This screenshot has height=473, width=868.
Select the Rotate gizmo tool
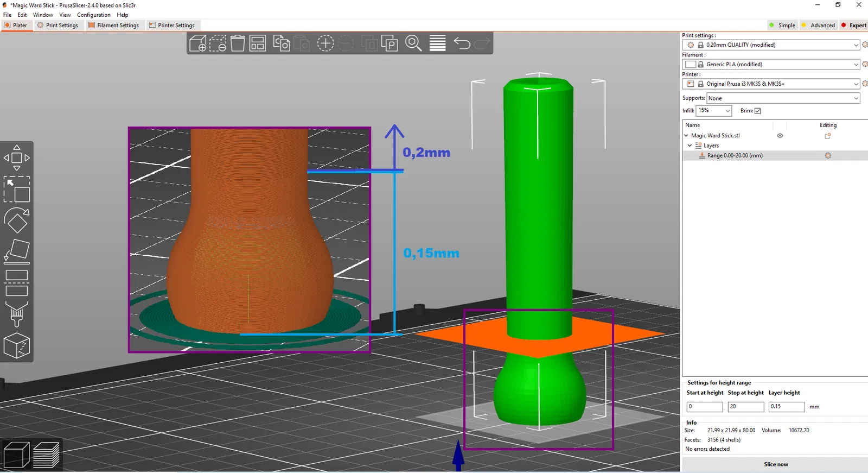pos(17,220)
